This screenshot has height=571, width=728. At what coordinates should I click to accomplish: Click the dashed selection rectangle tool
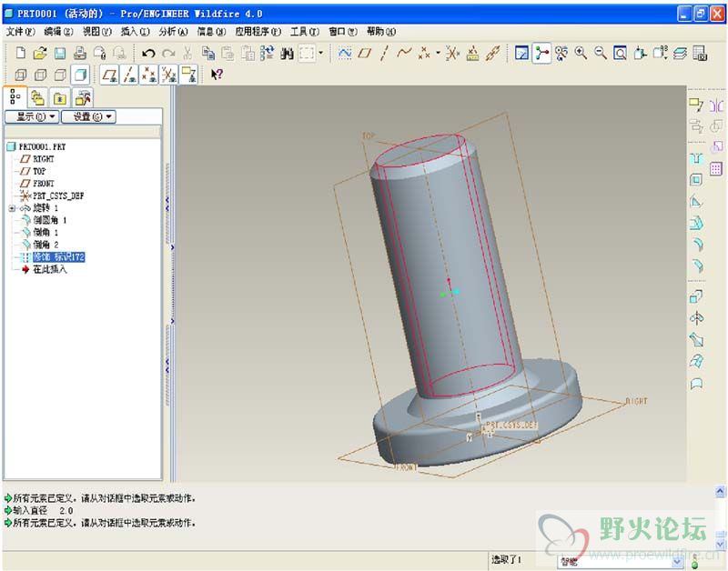point(307,53)
